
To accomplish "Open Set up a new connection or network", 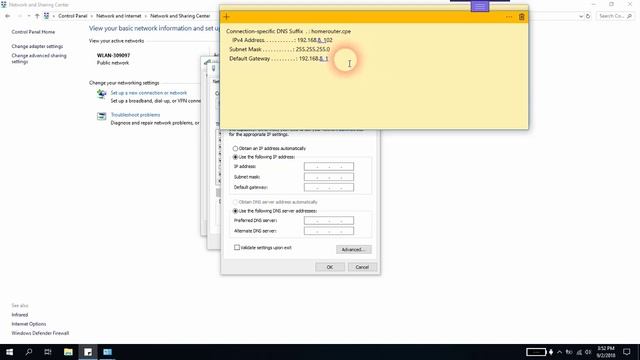I will (149, 93).
